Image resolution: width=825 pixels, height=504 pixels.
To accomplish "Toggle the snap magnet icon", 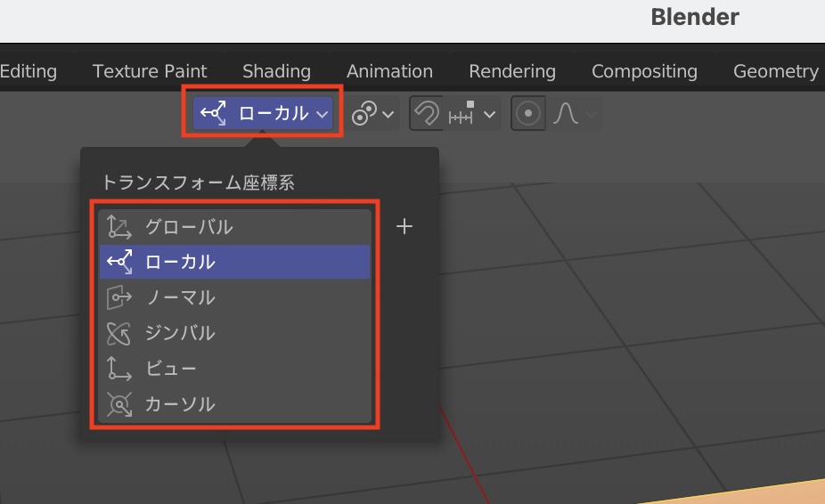I will tap(427, 114).
